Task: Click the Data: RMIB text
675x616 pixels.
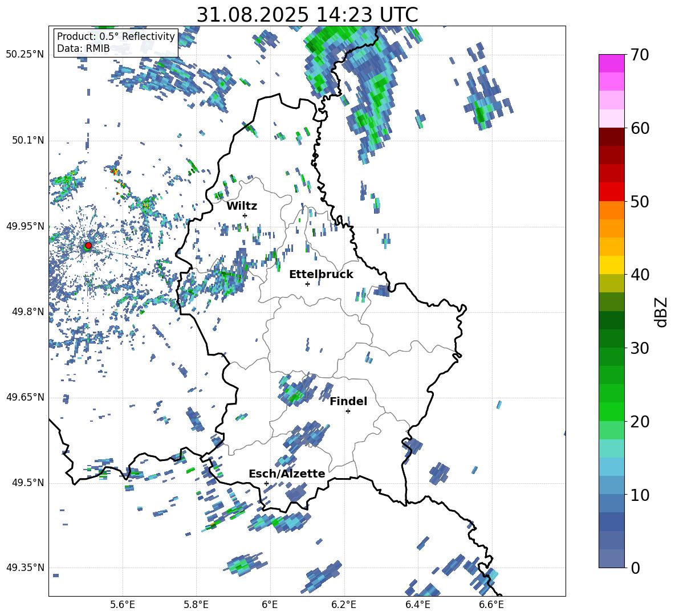Action: point(83,48)
